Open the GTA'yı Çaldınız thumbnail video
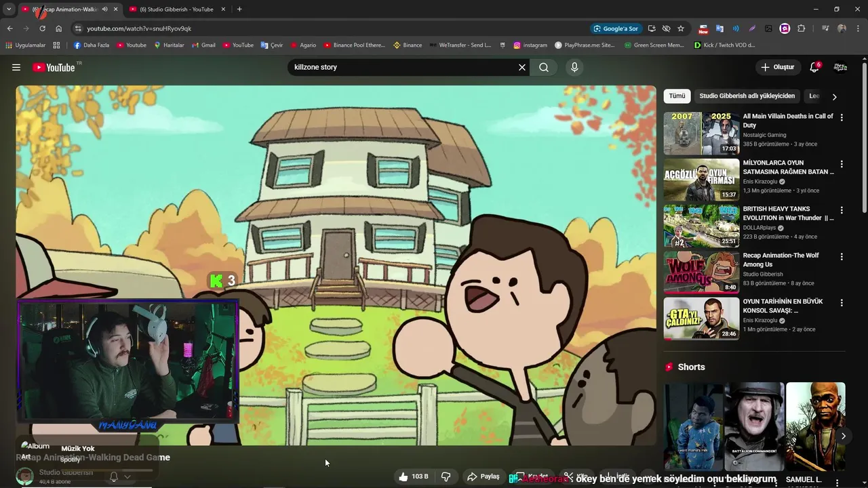Image resolution: width=868 pixels, height=488 pixels. pyautogui.click(x=701, y=319)
